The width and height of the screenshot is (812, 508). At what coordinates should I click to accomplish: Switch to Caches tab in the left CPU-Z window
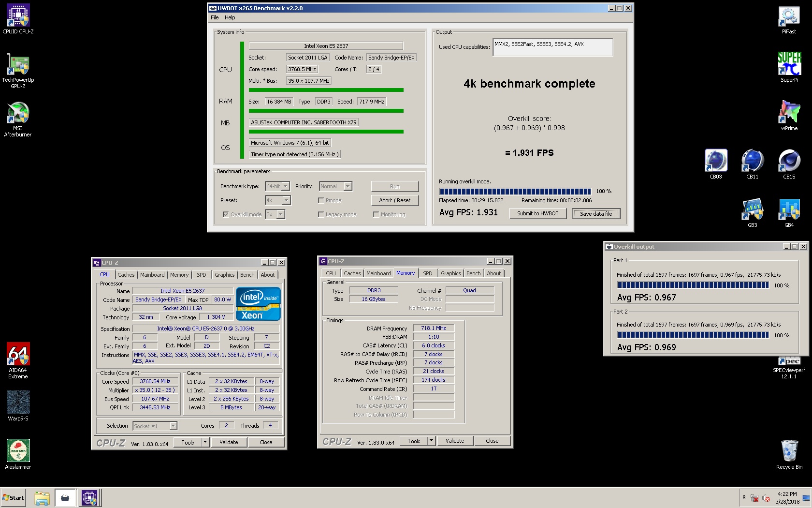pos(126,275)
